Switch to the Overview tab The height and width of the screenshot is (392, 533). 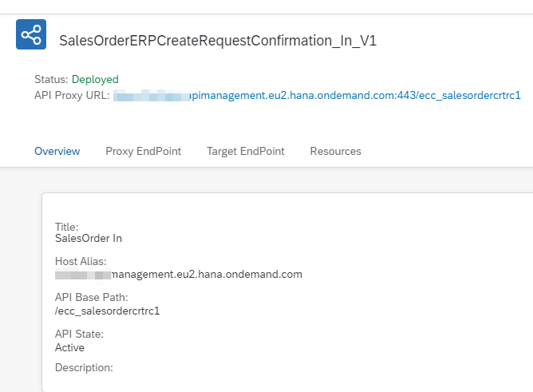coord(57,151)
